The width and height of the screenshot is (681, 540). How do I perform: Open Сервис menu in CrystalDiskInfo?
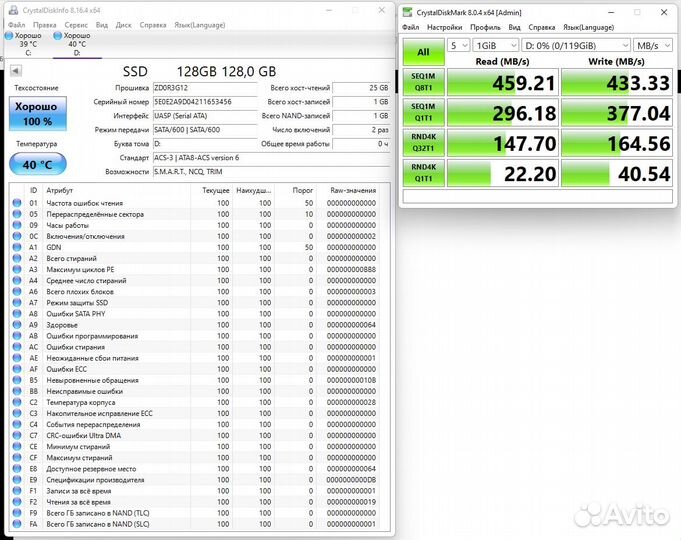[76, 25]
